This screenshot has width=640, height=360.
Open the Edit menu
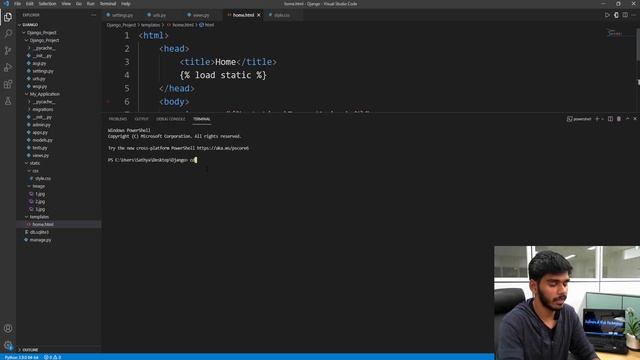click(x=30, y=4)
